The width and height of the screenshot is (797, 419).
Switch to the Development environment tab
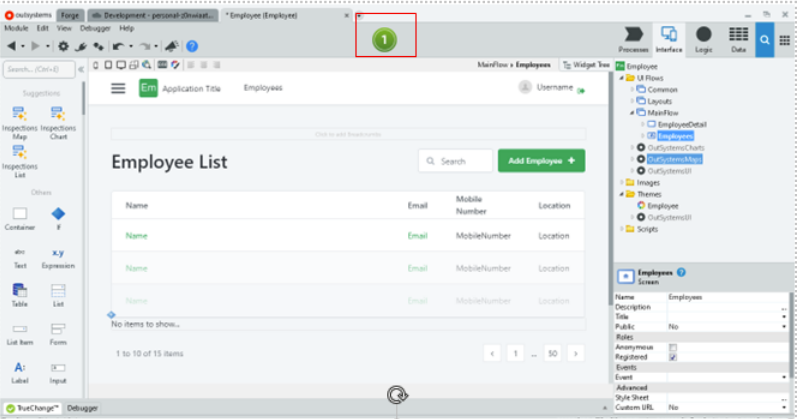(x=153, y=16)
